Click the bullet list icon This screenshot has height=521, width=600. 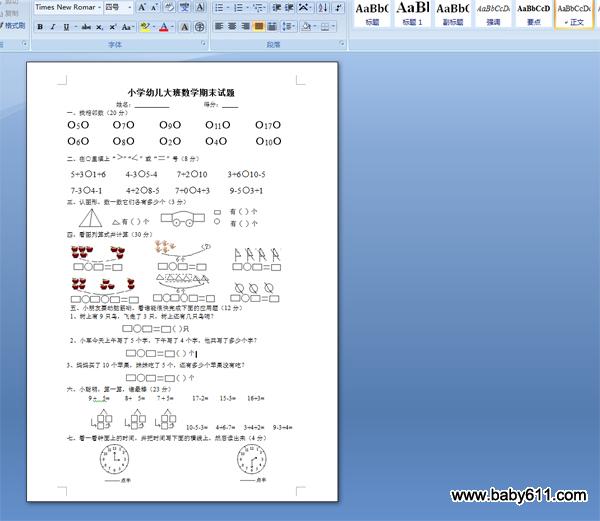coord(218,7)
